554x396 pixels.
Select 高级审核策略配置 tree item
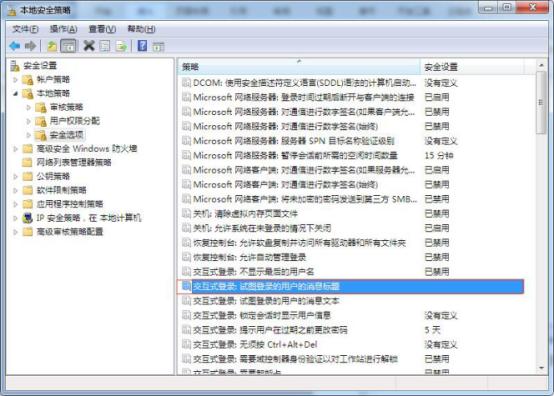click(70, 232)
